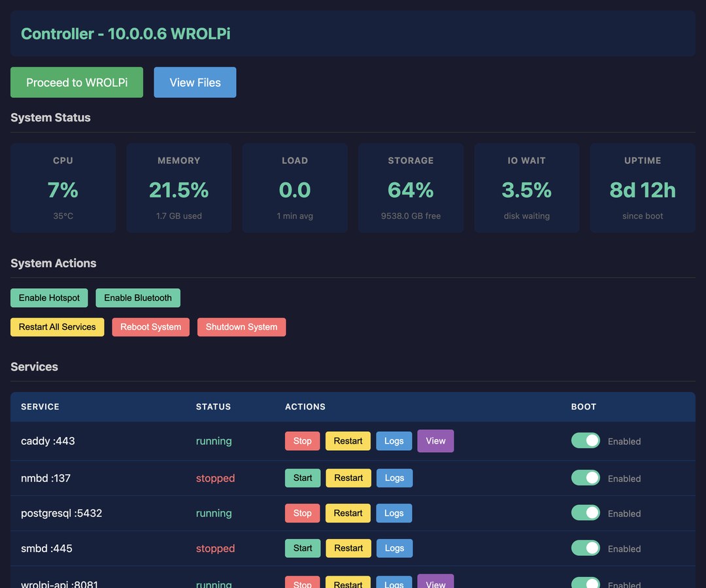
Task: Restart the postgresql service
Action: point(348,513)
